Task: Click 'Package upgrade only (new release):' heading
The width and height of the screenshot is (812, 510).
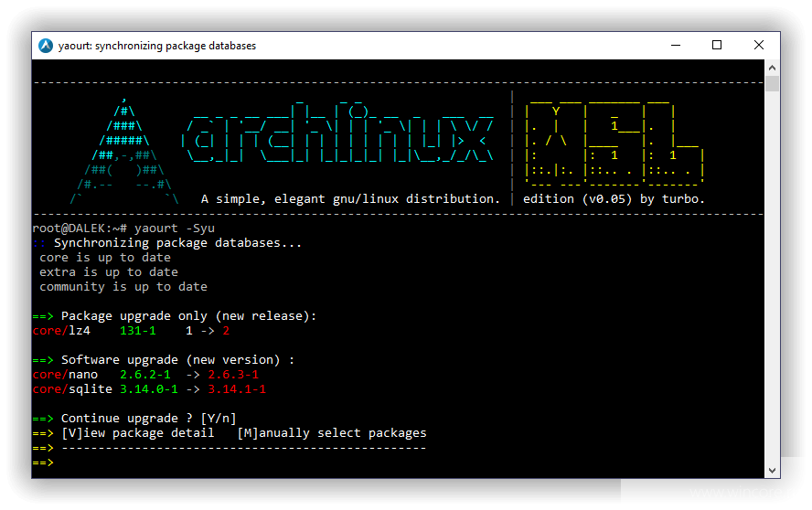Action: pos(188,316)
